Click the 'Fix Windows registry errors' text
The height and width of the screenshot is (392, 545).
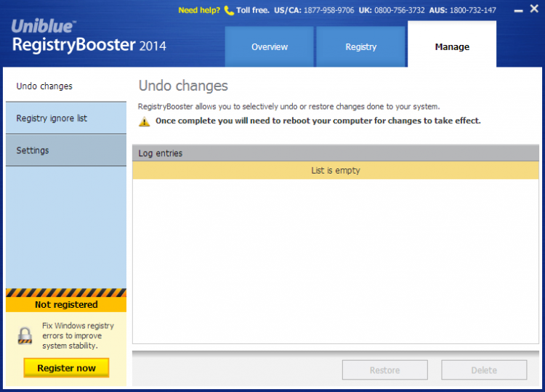click(x=78, y=335)
